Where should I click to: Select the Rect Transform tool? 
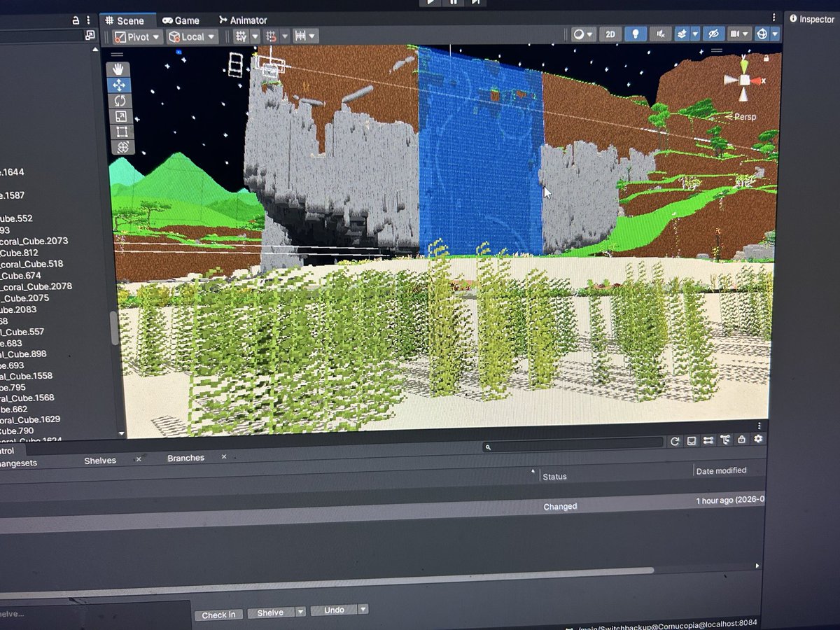click(118, 132)
